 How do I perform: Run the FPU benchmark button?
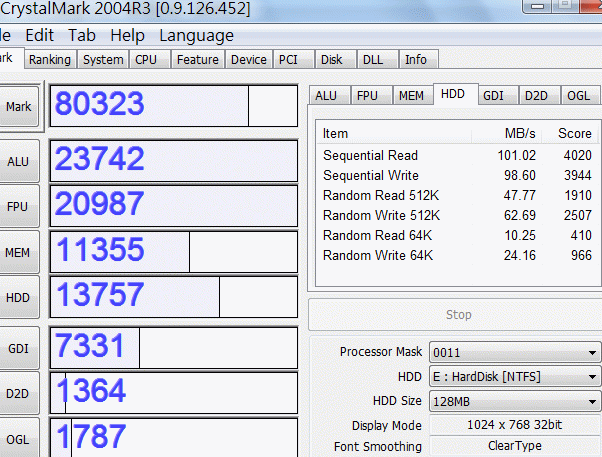(18, 207)
